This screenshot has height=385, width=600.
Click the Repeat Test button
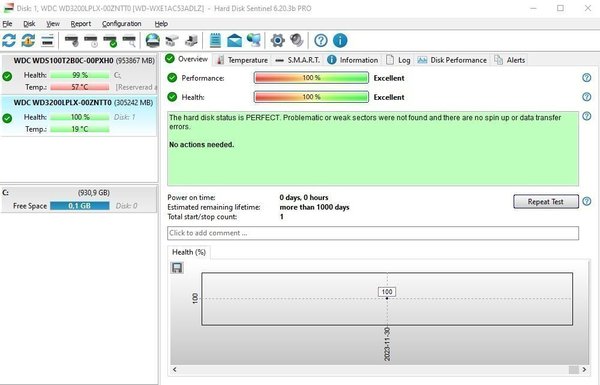point(546,202)
